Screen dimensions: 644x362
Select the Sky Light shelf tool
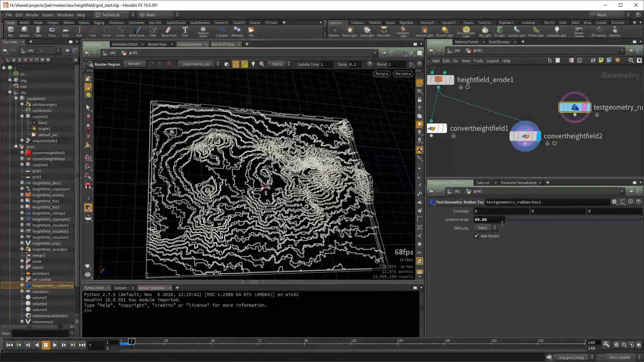(x=485, y=32)
